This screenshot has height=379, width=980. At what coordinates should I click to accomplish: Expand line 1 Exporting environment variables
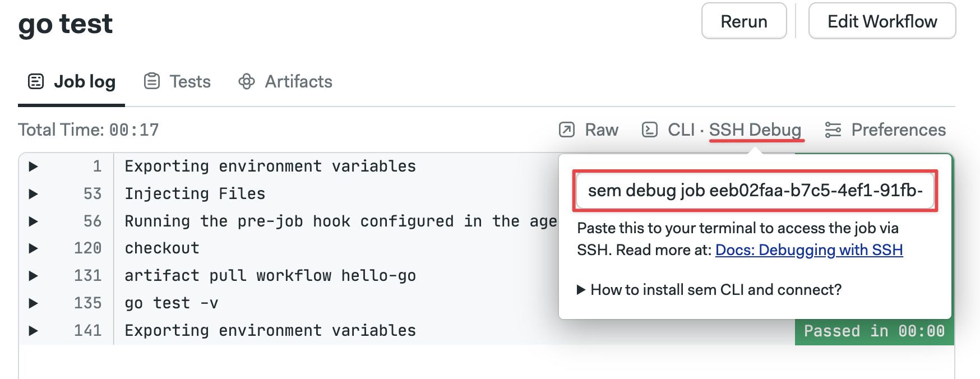33,167
